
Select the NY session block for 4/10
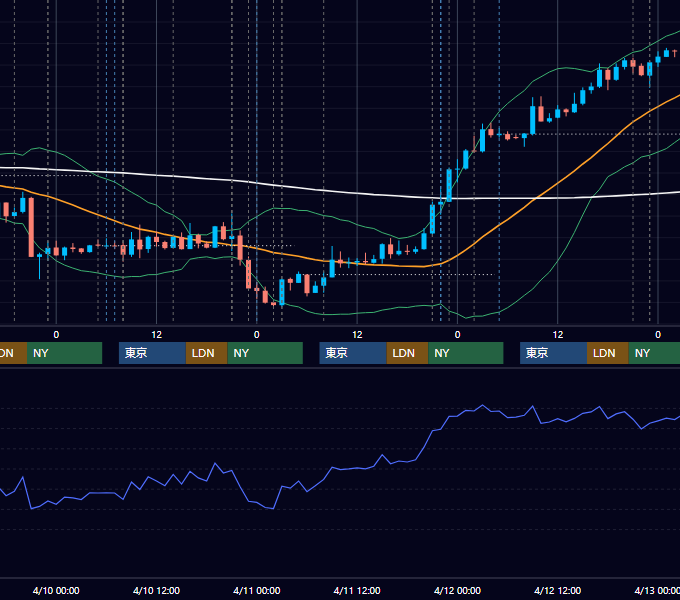pos(265,353)
